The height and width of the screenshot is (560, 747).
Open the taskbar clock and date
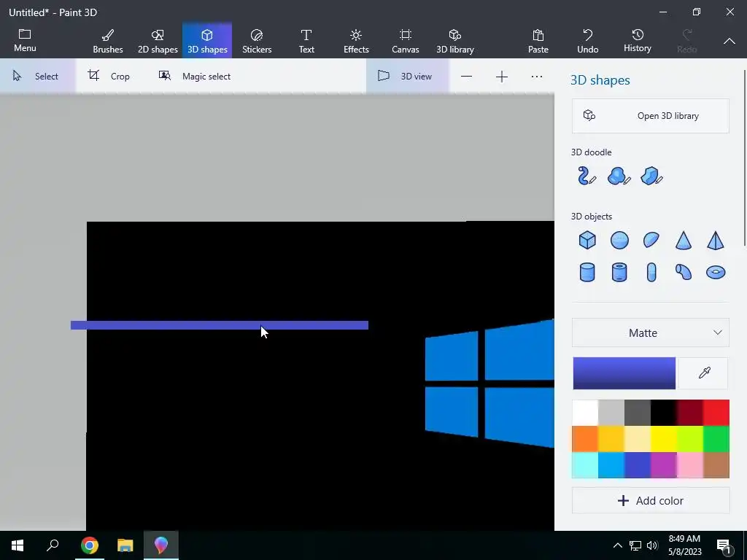(x=684, y=545)
